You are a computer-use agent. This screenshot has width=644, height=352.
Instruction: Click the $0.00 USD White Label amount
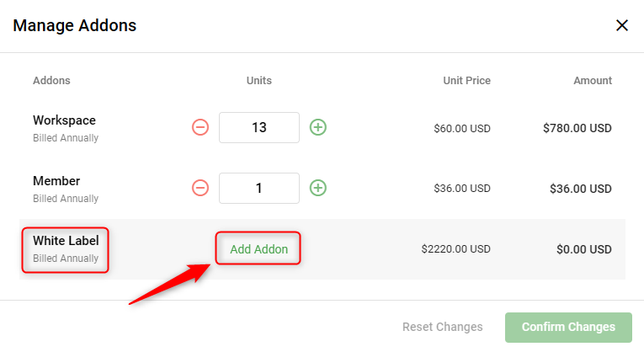[x=583, y=250]
